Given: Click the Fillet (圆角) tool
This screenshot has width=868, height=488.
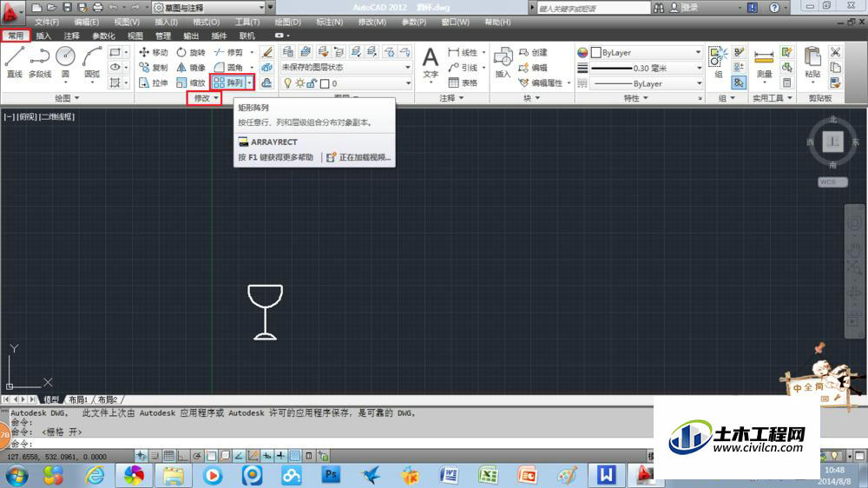Looking at the screenshot, I should pyautogui.click(x=228, y=68).
